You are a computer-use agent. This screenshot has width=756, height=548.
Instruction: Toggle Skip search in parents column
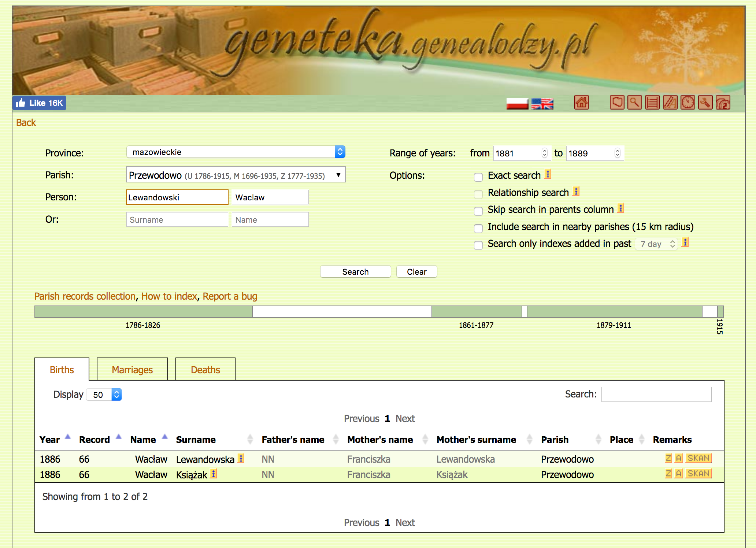click(478, 211)
